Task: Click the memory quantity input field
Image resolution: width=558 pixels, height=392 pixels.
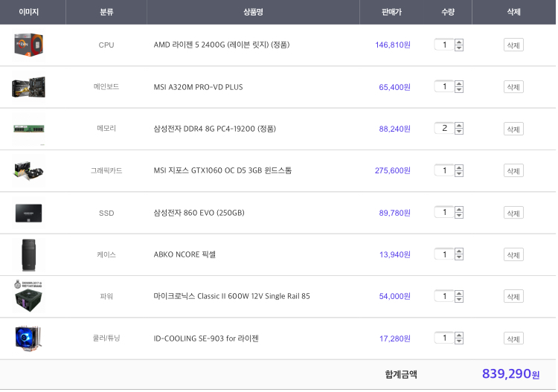Action: [x=444, y=129]
